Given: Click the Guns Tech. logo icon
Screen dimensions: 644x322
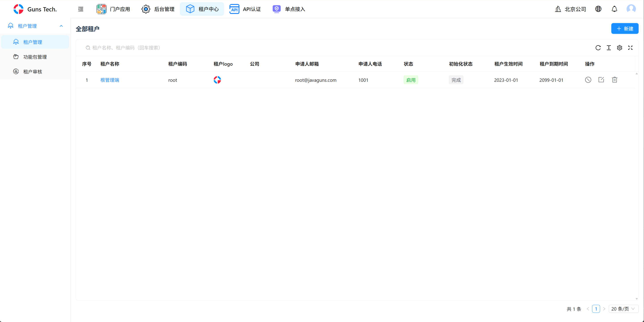Looking at the screenshot, I should (18, 9).
